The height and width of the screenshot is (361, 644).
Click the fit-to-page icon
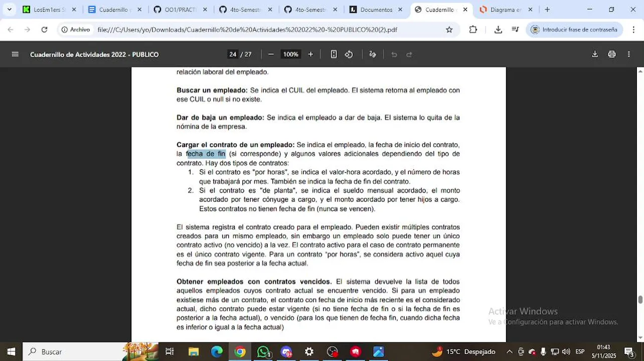[334, 54]
